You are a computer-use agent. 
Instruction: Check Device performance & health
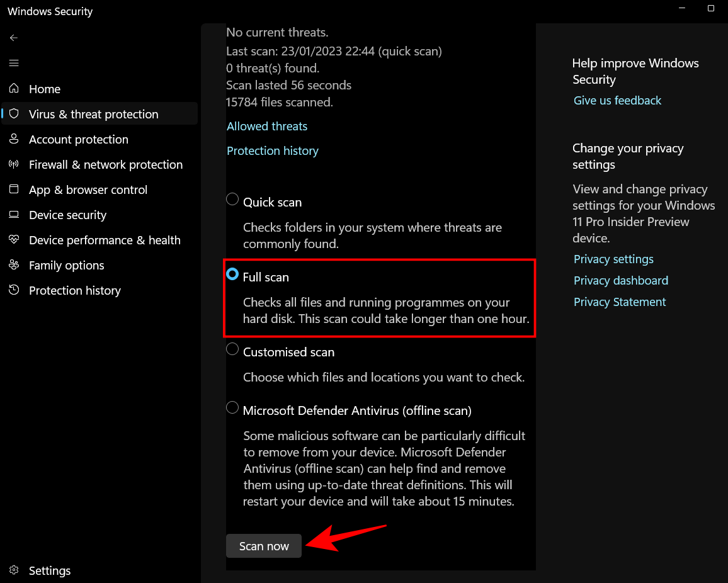(105, 240)
